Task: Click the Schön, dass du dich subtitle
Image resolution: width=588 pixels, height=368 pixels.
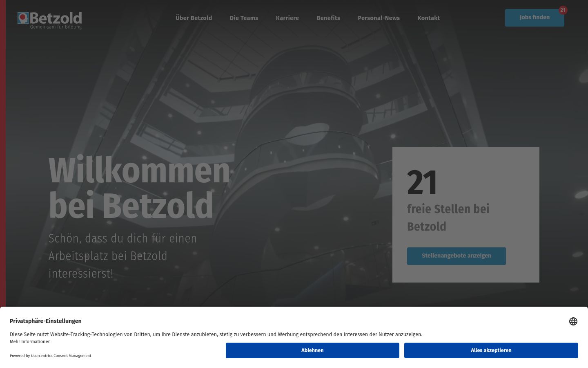Action: tap(122, 256)
